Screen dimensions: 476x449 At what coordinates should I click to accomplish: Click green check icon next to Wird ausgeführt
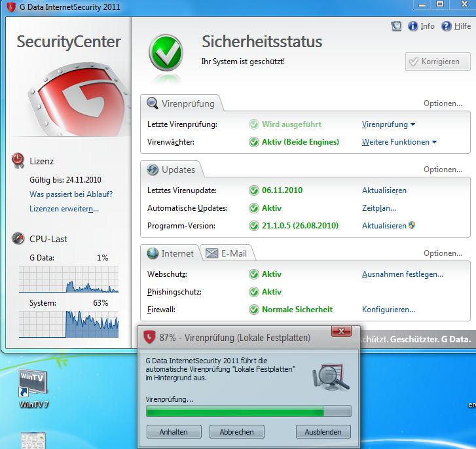(x=254, y=124)
